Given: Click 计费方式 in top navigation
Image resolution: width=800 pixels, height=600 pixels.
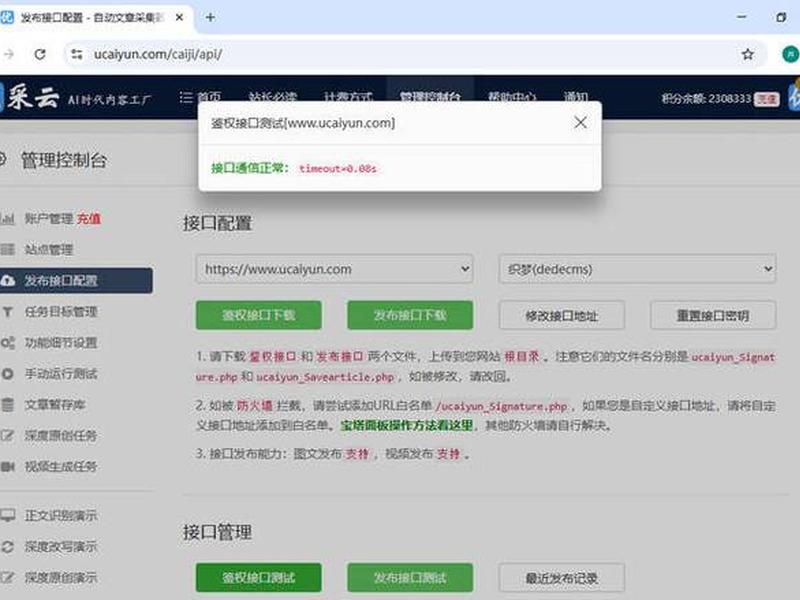Looking at the screenshot, I should pyautogui.click(x=348, y=97).
